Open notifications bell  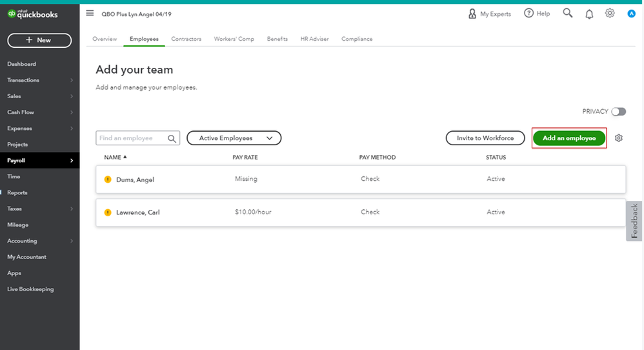point(589,14)
